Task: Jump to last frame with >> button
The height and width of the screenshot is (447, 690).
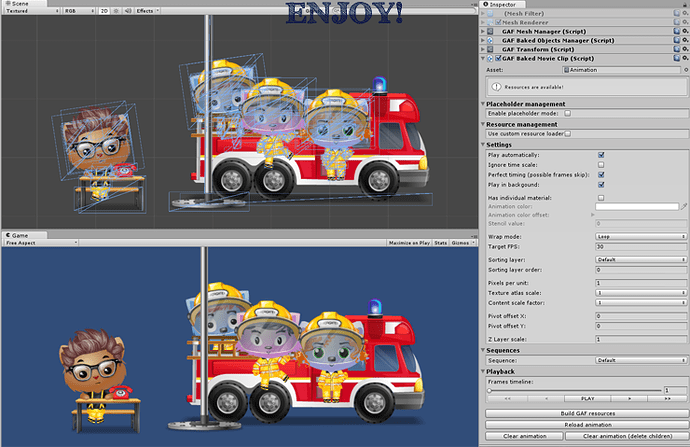Action: pyautogui.click(x=668, y=398)
